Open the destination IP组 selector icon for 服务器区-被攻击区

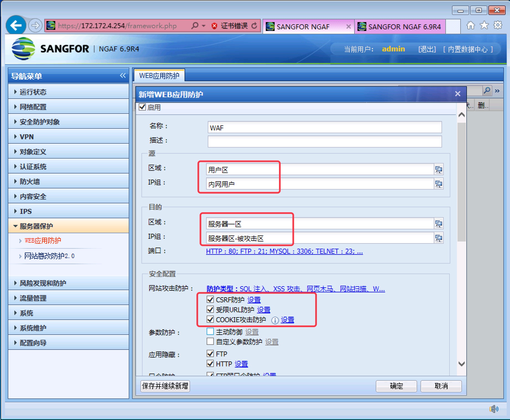click(x=438, y=238)
